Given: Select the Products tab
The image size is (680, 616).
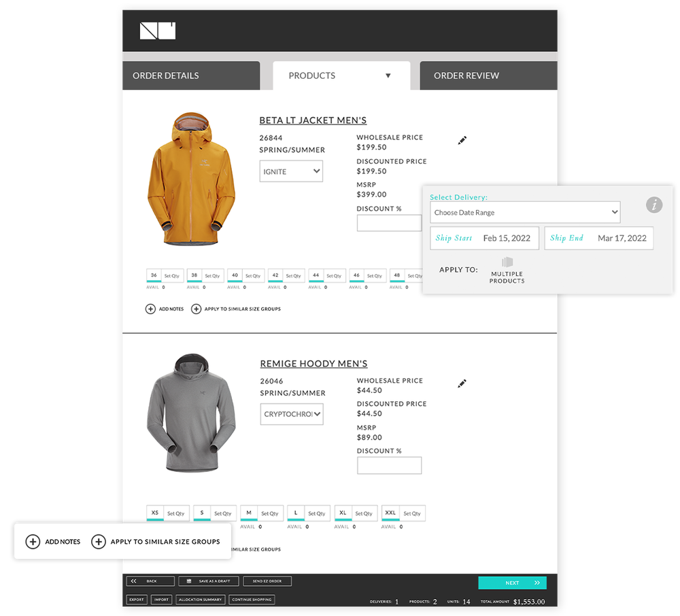Looking at the screenshot, I should [x=341, y=75].
